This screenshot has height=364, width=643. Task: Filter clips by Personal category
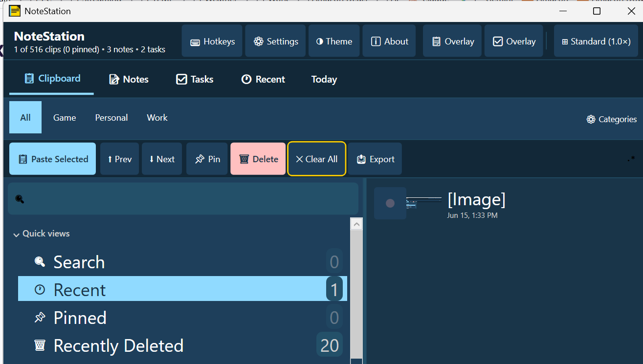[111, 117]
